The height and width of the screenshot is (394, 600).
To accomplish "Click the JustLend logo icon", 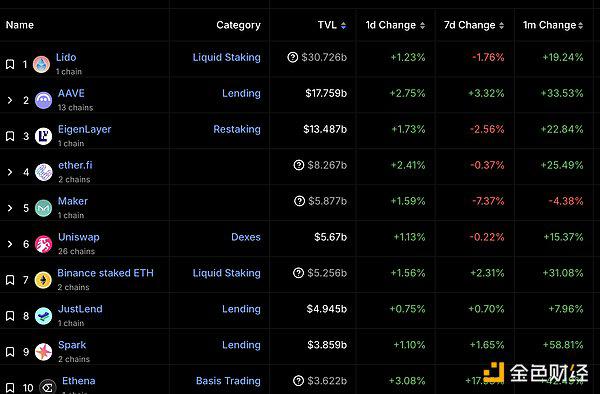I will pyautogui.click(x=44, y=316).
